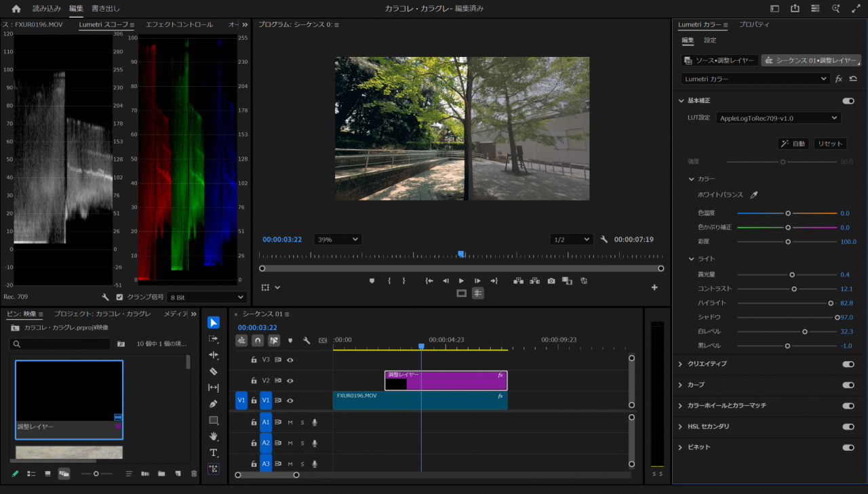This screenshot has height=494, width=868.
Task: Open the エフェクトコントロール panel tab
Action: coord(179,24)
